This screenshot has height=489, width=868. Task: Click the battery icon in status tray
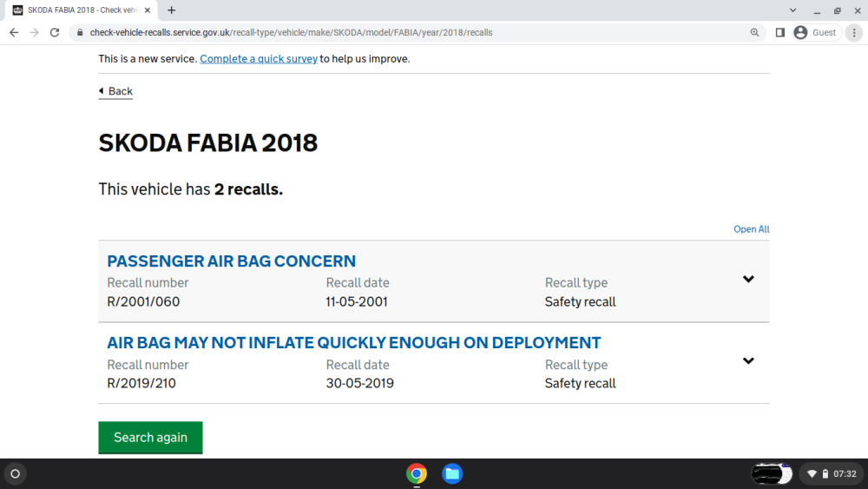click(x=825, y=474)
